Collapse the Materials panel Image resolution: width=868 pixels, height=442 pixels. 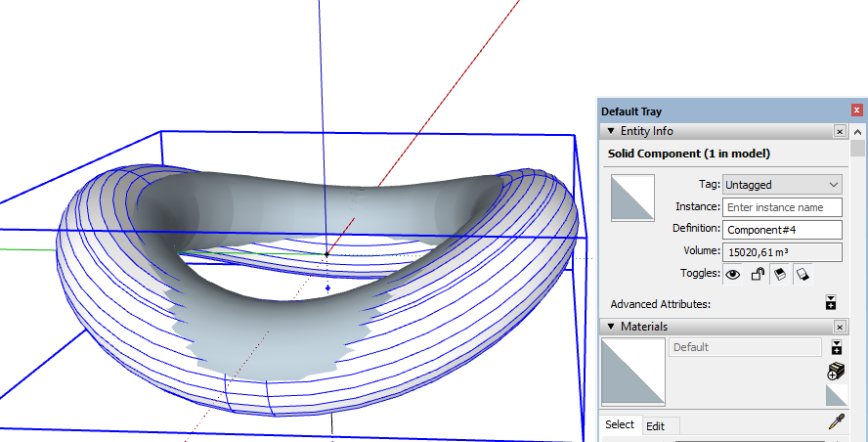tap(611, 327)
